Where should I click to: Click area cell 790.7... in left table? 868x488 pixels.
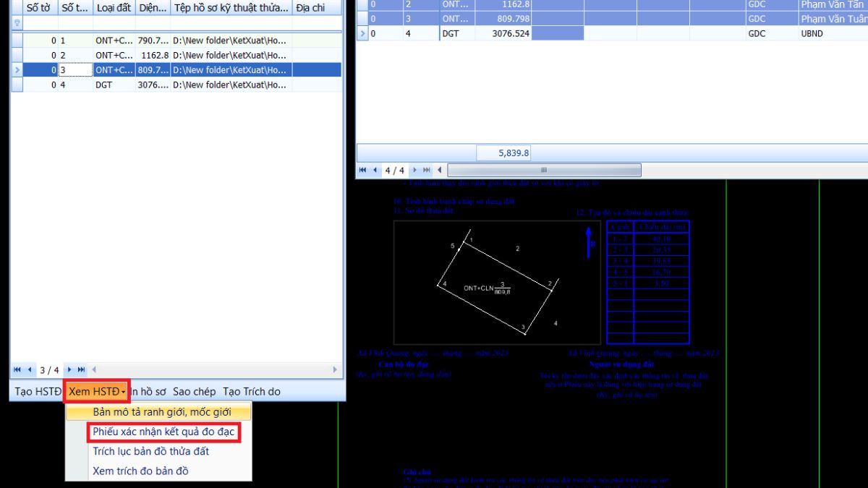[x=153, y=41]
